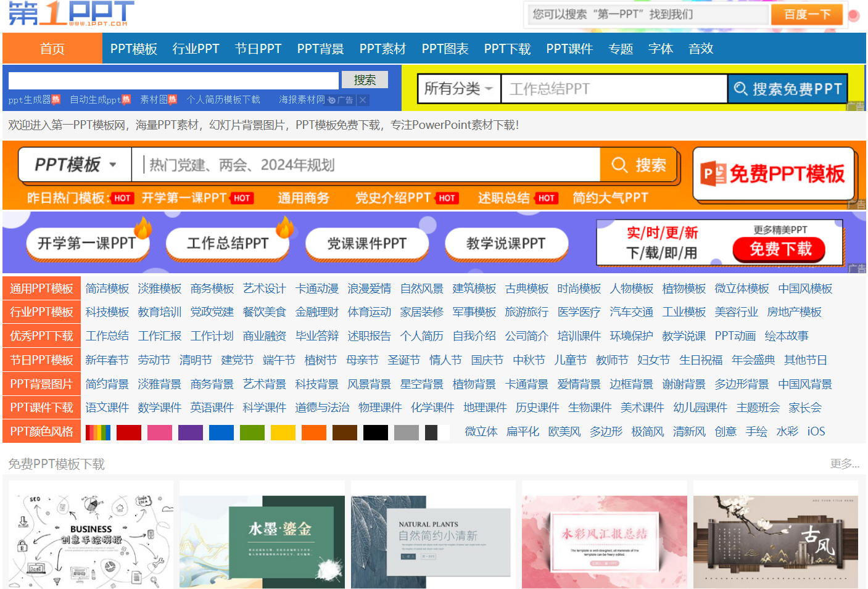Screen dimensions: 868x589
Task: Select 节日PPT in the navigation bar
Action: [258, 48]
